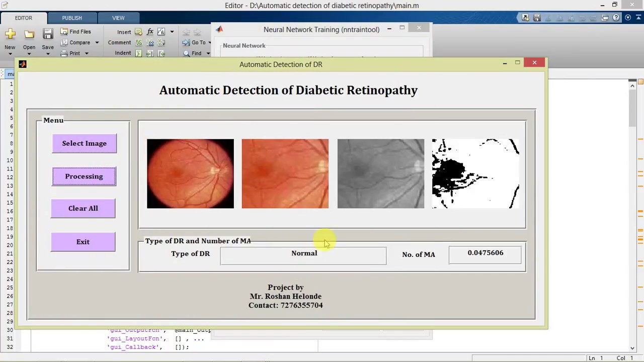644x362 pixels.
Task: Maximize the Automatic Detection of DR window
Action: point(518,62)
